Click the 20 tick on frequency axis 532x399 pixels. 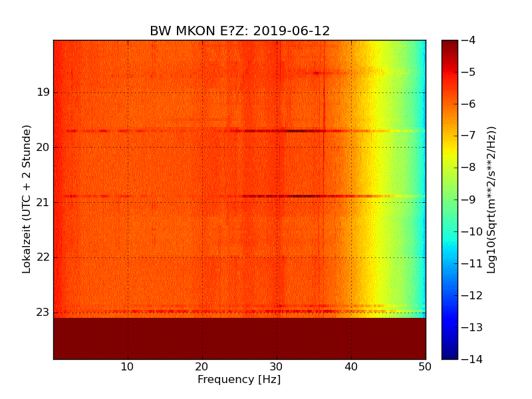pyautogui.click(x=202, y=367)
